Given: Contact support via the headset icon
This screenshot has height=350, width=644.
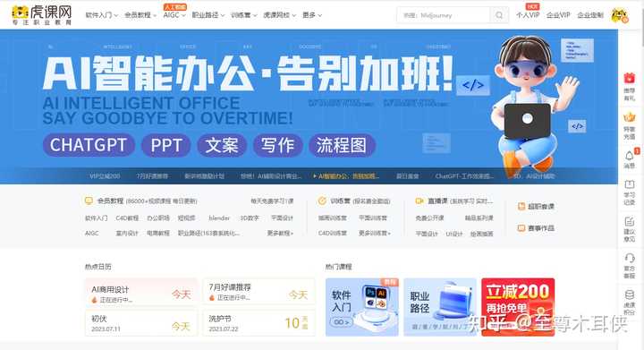Looking at the screenshot, I should point(629,258).
